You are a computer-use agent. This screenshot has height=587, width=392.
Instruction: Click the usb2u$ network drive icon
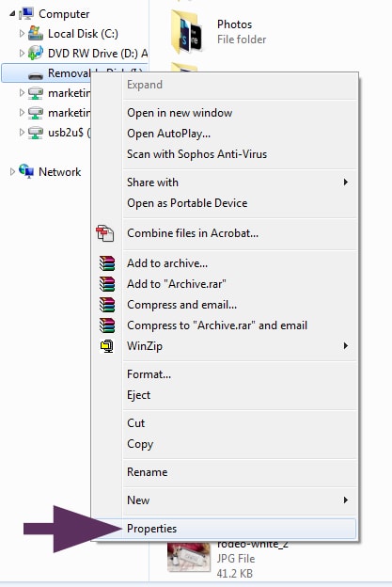36,132
